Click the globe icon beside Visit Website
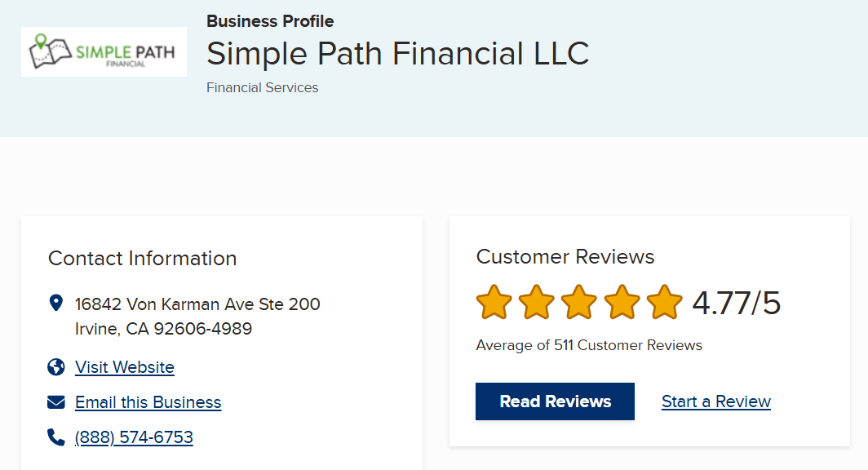Image resolution: width=868 pixels, height=470 pixels. click(x=55, y=367)
